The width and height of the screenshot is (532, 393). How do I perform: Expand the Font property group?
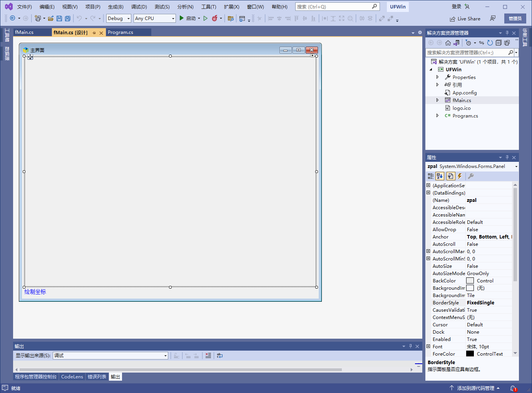click(x=428, y=346)
